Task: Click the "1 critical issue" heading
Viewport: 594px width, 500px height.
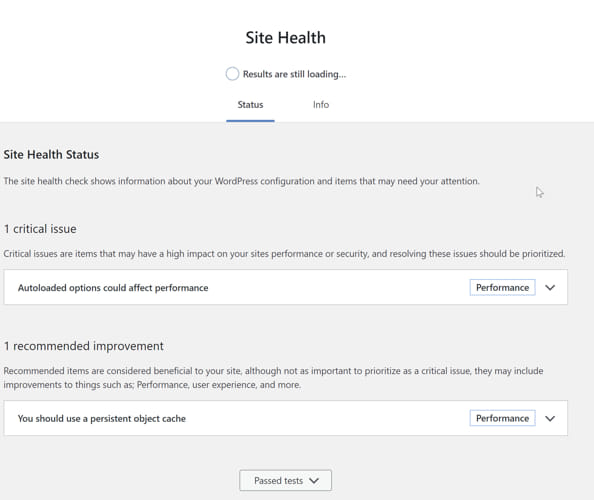Action: coord(40,229)
